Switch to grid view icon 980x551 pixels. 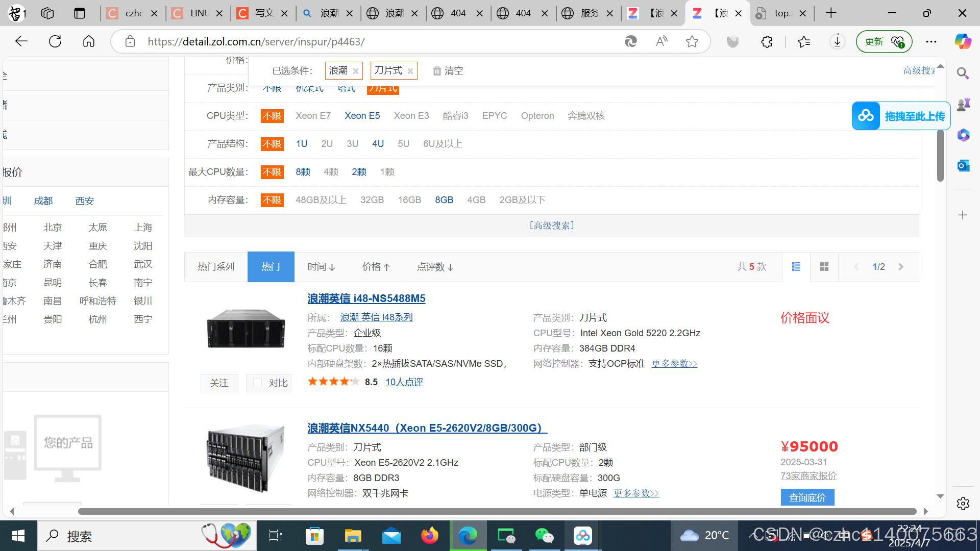pos(824,267)
